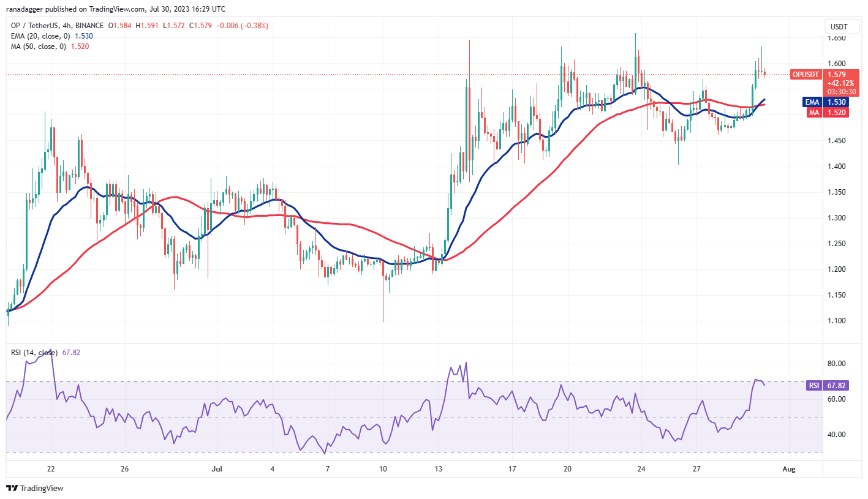Click the blue EMA label tag
The image size is (868, 499).
click(x=812, y=102)
